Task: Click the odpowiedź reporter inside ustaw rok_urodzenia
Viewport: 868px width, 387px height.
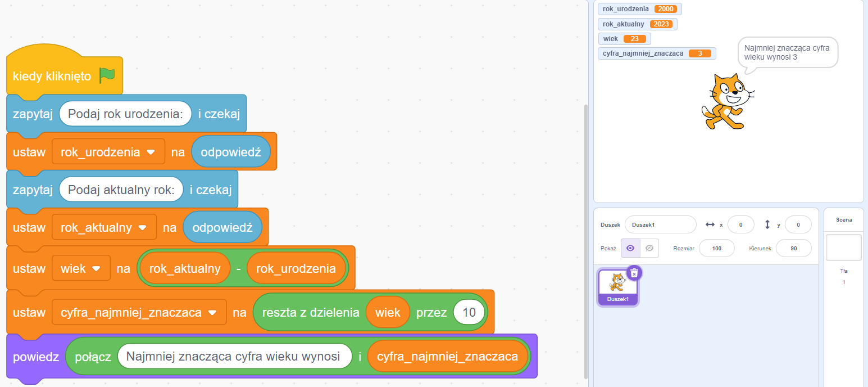Action: 230,151
